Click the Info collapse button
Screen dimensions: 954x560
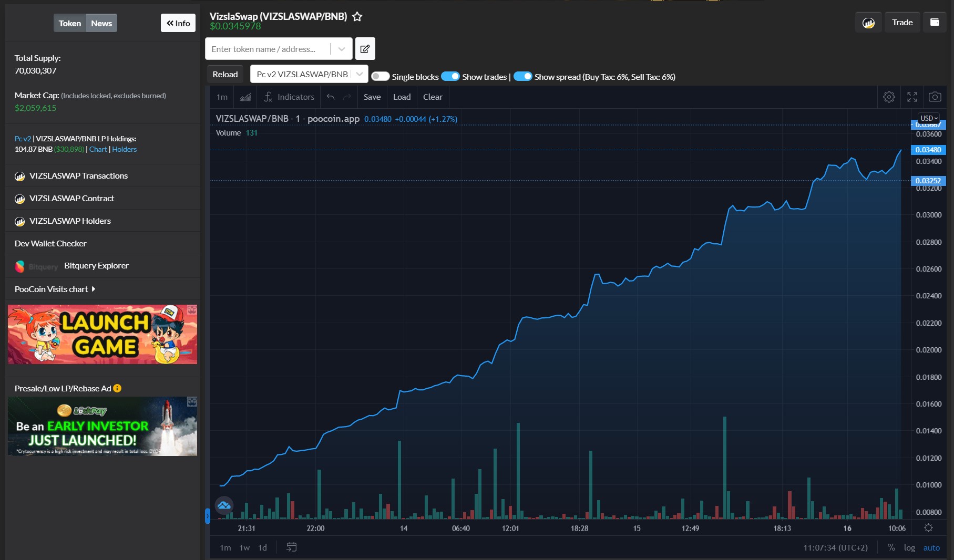tap(178, 23)
